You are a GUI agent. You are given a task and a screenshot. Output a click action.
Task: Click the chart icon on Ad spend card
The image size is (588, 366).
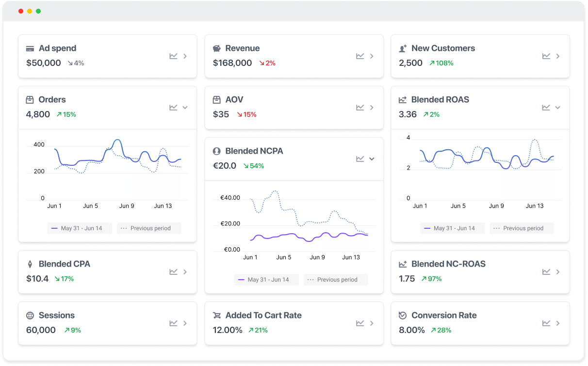pyautogui.click(x=173, y=56)
